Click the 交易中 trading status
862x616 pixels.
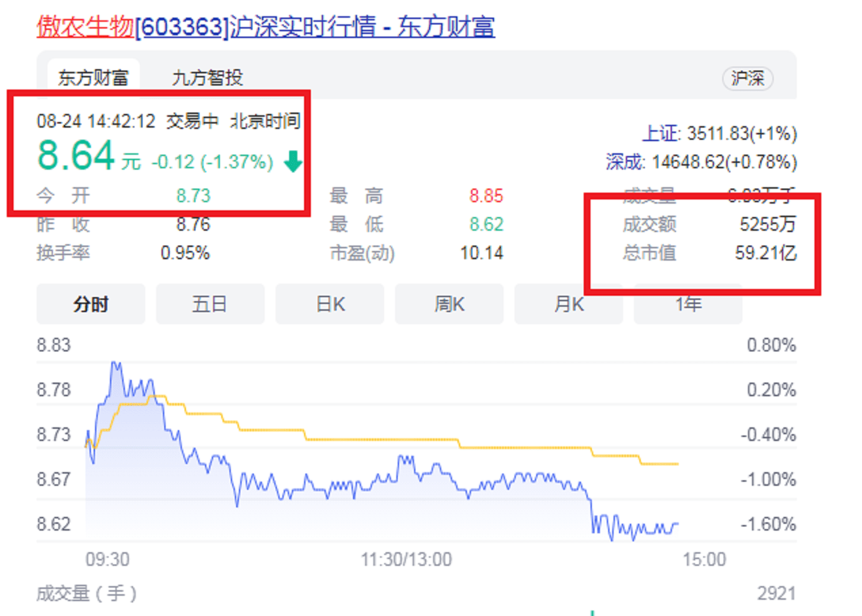pyautogui.click(x=192, y=121)
